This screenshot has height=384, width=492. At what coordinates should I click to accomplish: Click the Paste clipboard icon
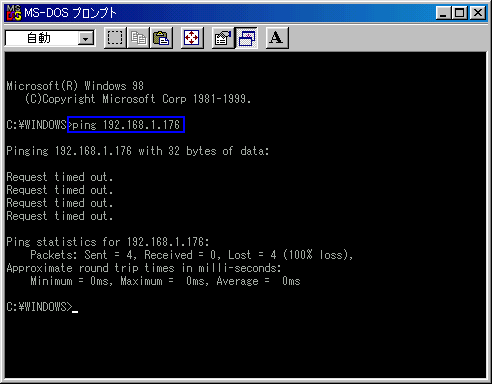(161, 38)
